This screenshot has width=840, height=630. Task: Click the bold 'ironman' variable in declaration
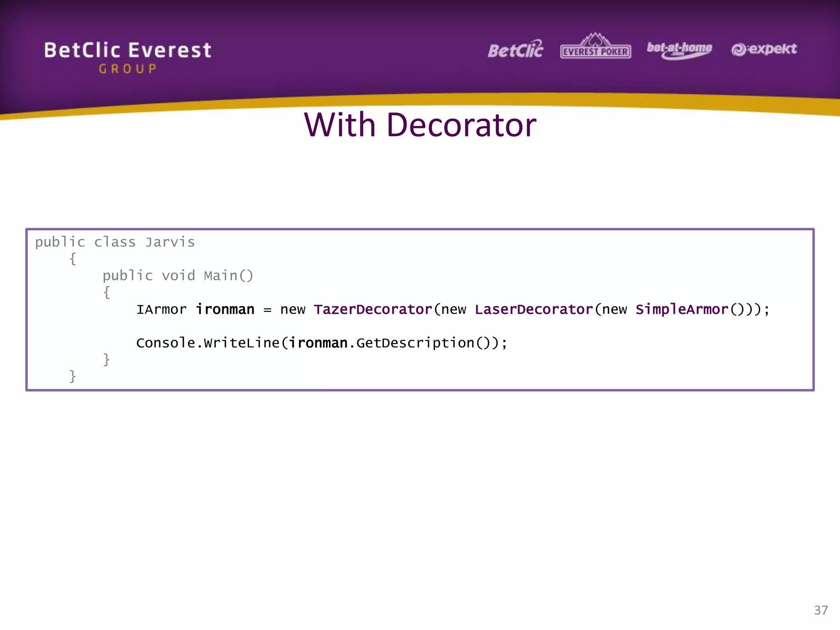click(x=225, y=309)
